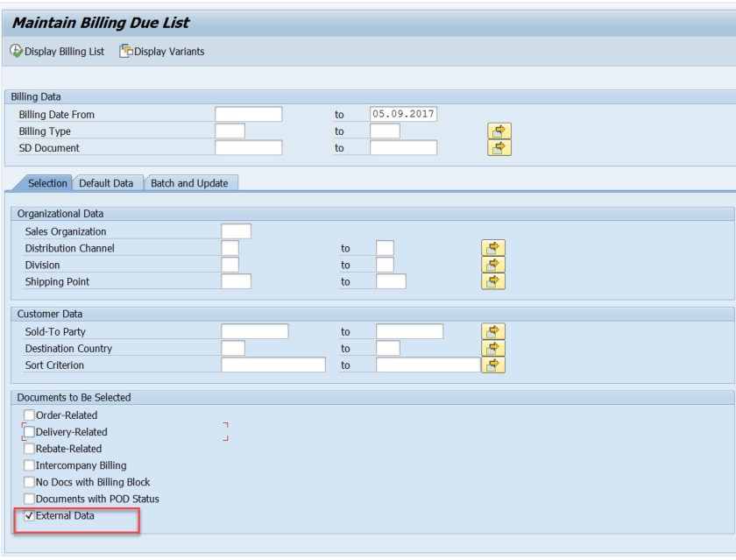Click the Billing Data group header
This screenshot has width=736, height=560.
pos(36,96)
